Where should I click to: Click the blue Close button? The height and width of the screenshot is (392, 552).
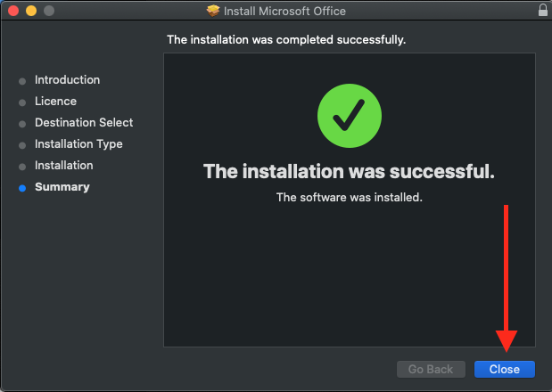(x=504, y=369)
